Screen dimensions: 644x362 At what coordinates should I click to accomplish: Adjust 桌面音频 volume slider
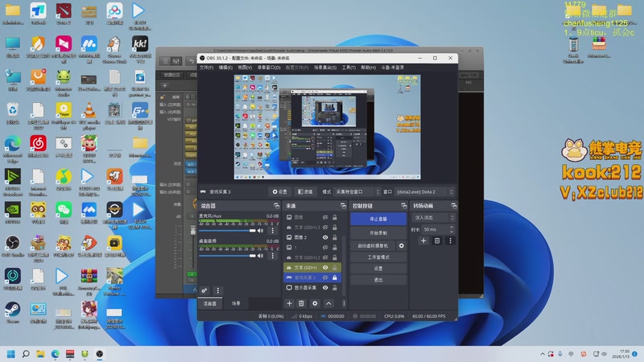click(227, 256)
